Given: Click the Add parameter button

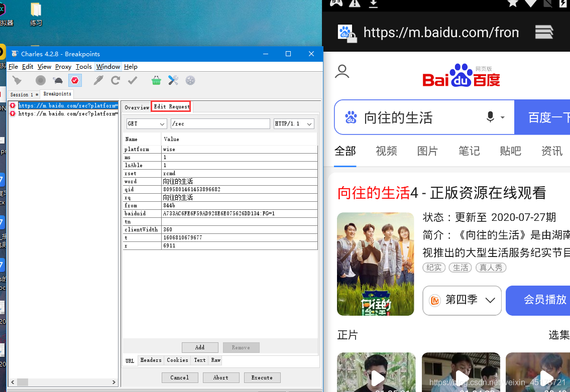Looking at the screenshot, I should (200, 347).
